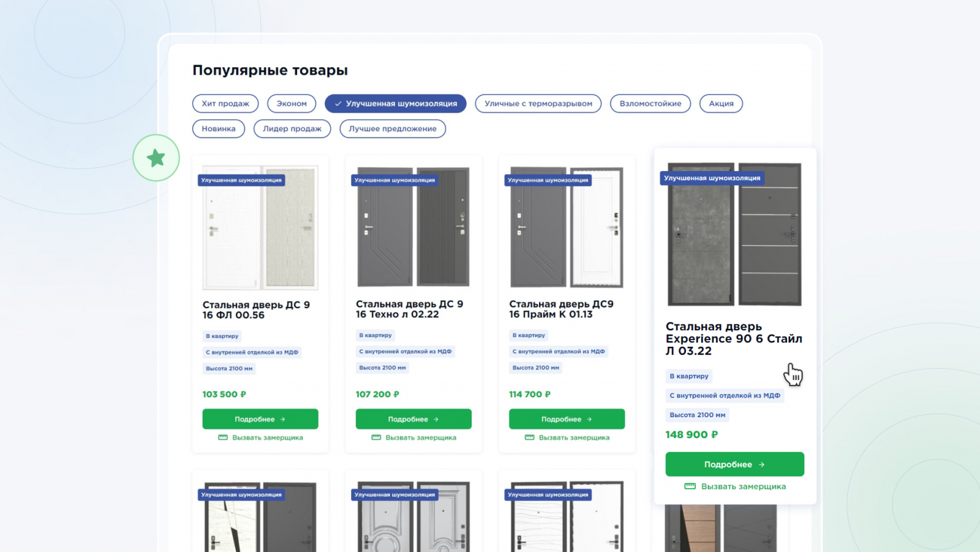Click the blue badge on Experience 90 image
This screenshot has width=980, height=552.
[x=712, y=178]
